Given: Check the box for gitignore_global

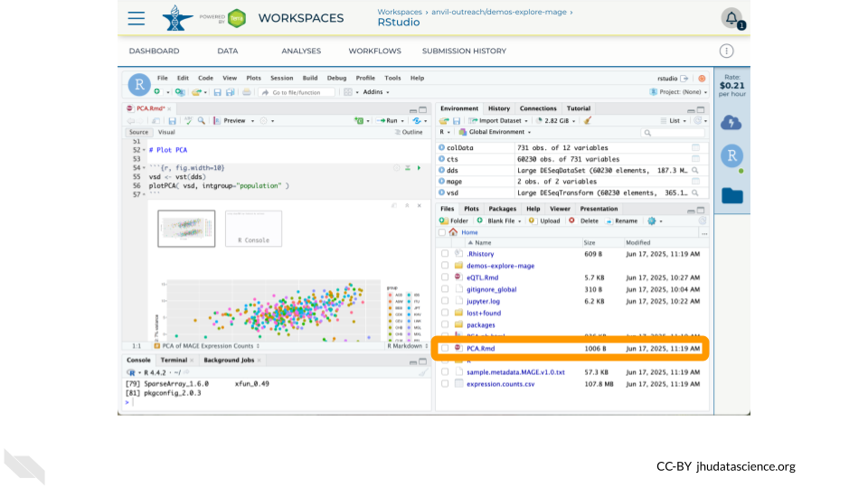Looking at the screenshot, I should (x=445, y=289).
